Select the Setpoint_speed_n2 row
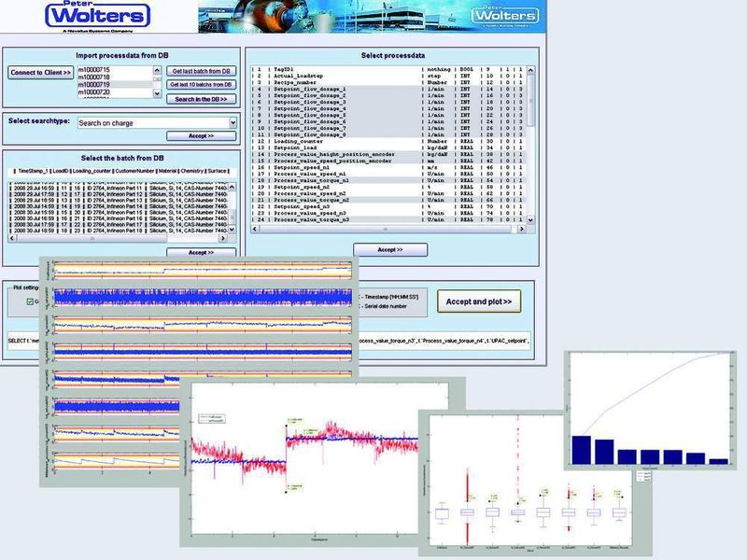Viewport: 747px width, 560px height. (x=388, y=188)
